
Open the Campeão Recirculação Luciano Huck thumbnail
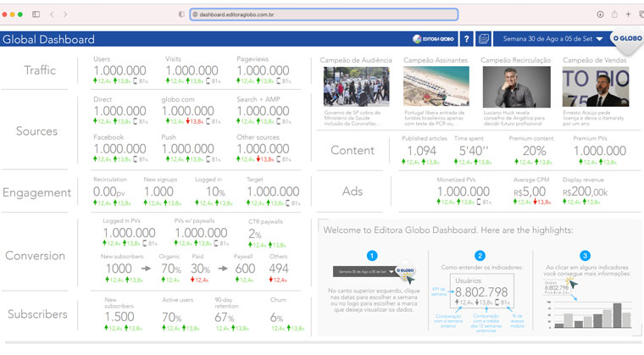click(x=517, y=86)
